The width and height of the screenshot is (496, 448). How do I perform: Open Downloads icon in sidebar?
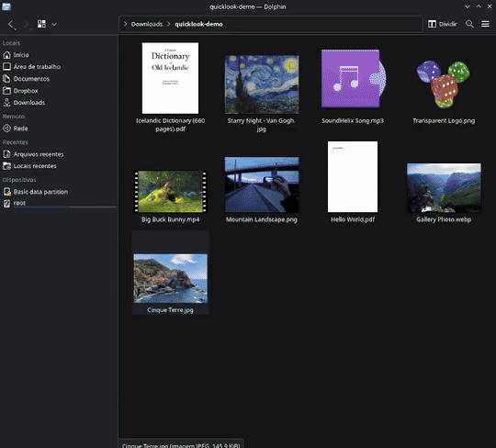tap(6, 103)
